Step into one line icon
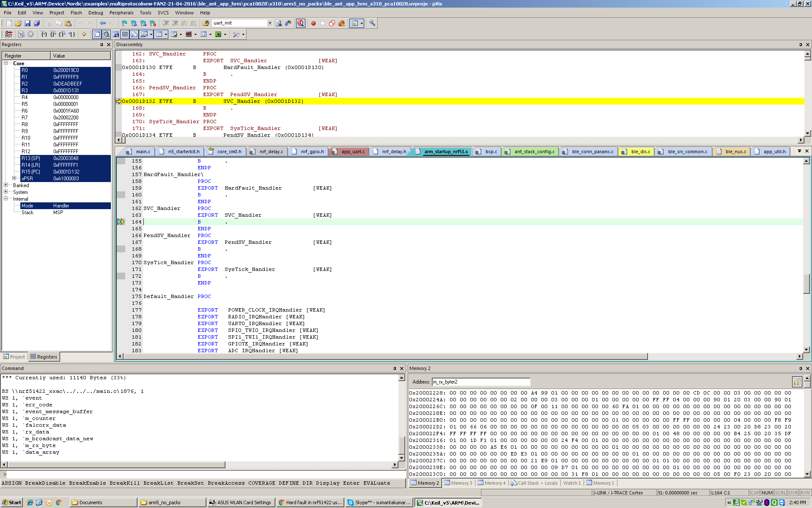Image resolution: width=812 pixels, height=508 pixels. coord(44,34)
